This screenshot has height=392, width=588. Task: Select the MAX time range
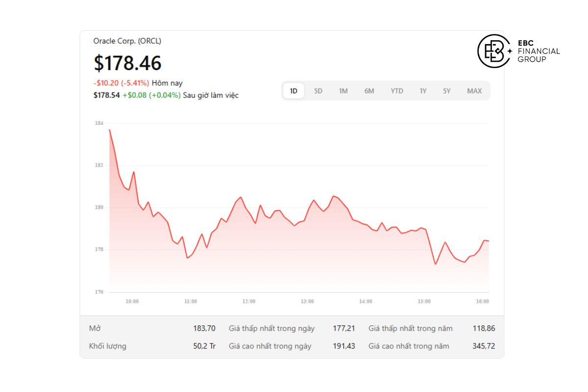coord(474,91)
